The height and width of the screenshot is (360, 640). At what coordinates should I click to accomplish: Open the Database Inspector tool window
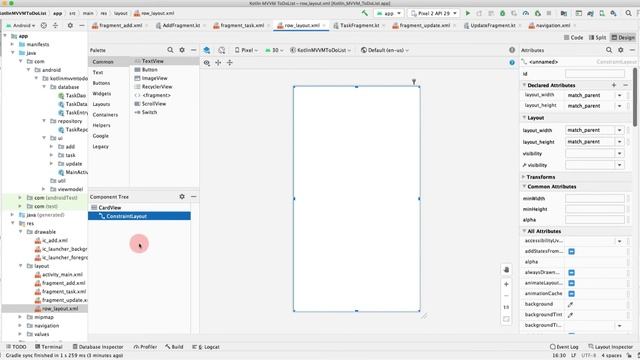coord(98,347)
